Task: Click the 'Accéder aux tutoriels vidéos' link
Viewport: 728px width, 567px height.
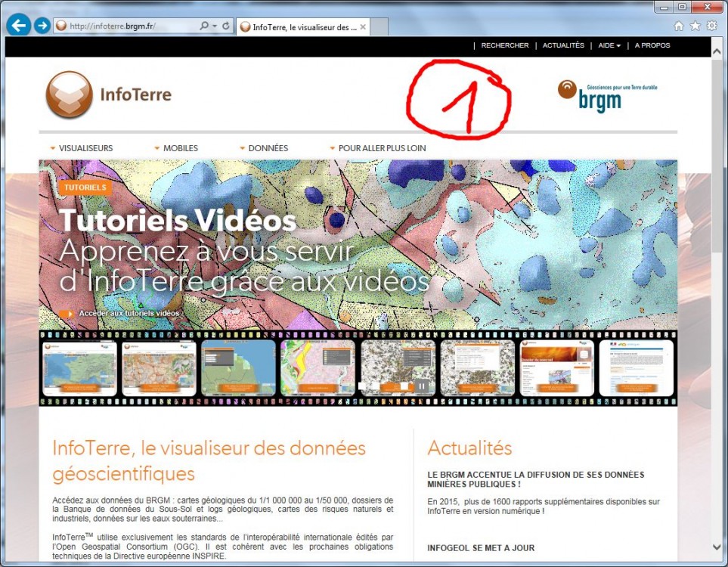Action: (x=129, y=313)
